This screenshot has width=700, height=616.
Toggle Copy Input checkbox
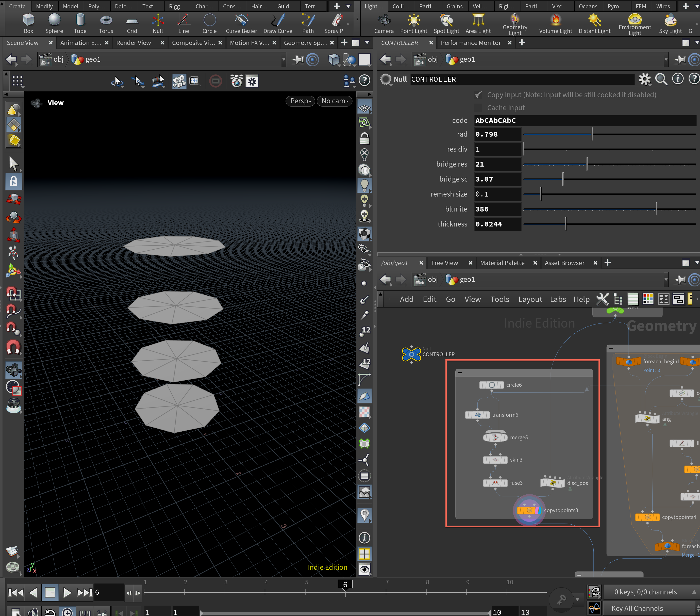(x=478, y=95)
